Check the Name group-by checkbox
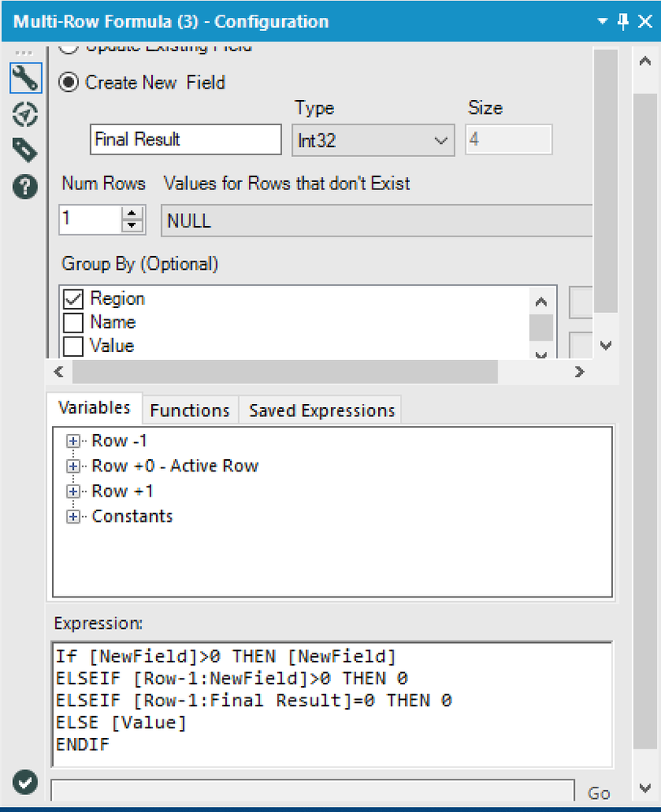This screenshot has width=661, height=812. (73, 323)
